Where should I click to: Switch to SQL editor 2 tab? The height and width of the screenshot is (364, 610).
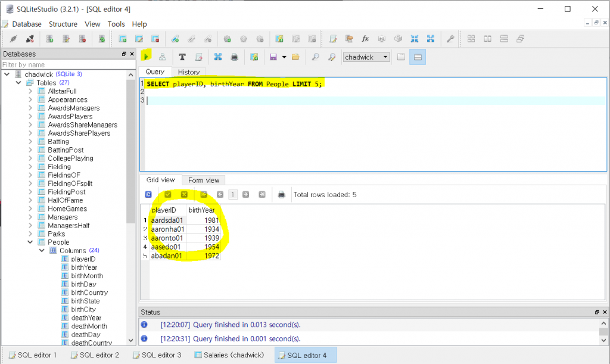click(95, 355)
